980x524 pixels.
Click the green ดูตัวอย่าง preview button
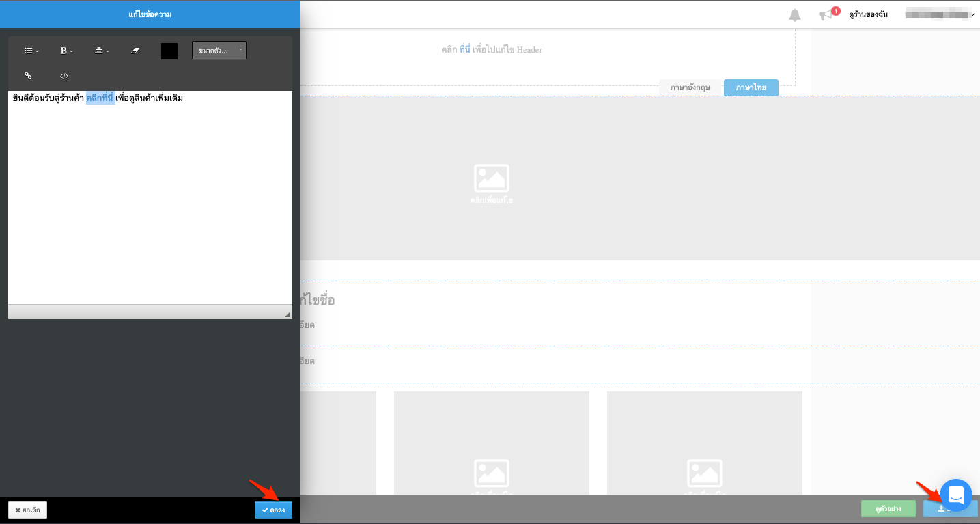point(889,508)
